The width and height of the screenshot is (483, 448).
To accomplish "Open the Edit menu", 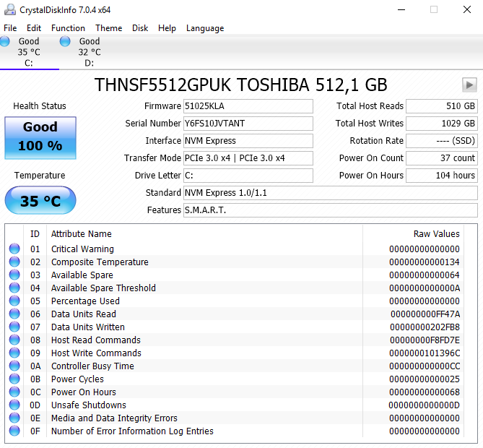I will [34, 28].
